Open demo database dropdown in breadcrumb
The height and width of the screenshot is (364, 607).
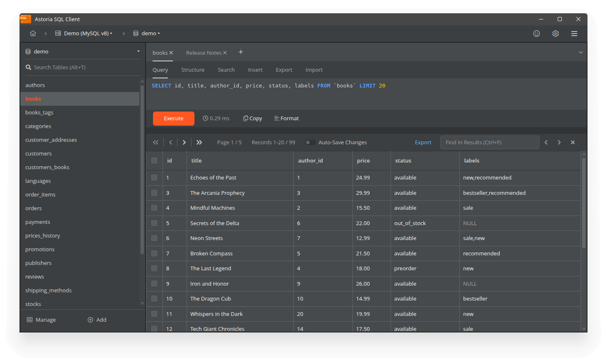[x=146, y=33]
